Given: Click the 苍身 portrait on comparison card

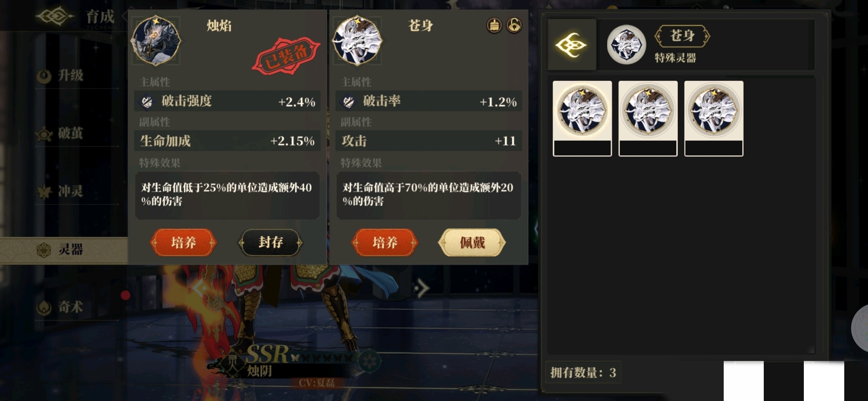Looking at the screenshot, I should (357, 41).
